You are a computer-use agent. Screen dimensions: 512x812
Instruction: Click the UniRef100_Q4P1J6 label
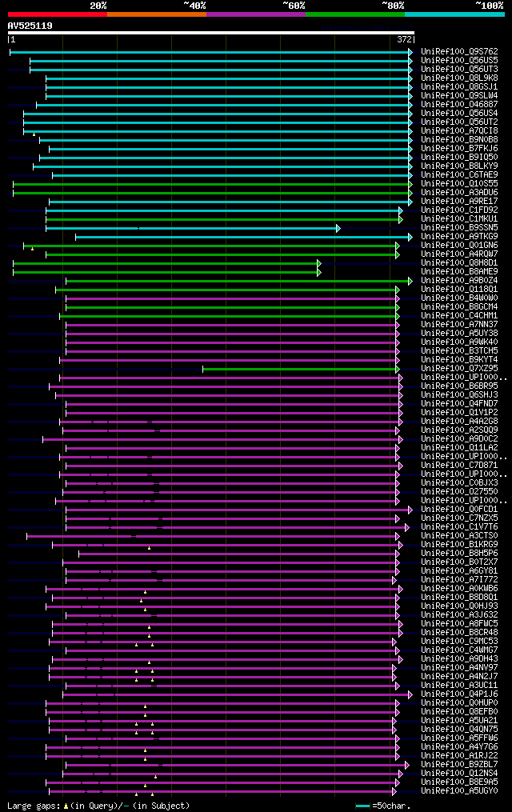pyautogui.click(x=460, y=694)
